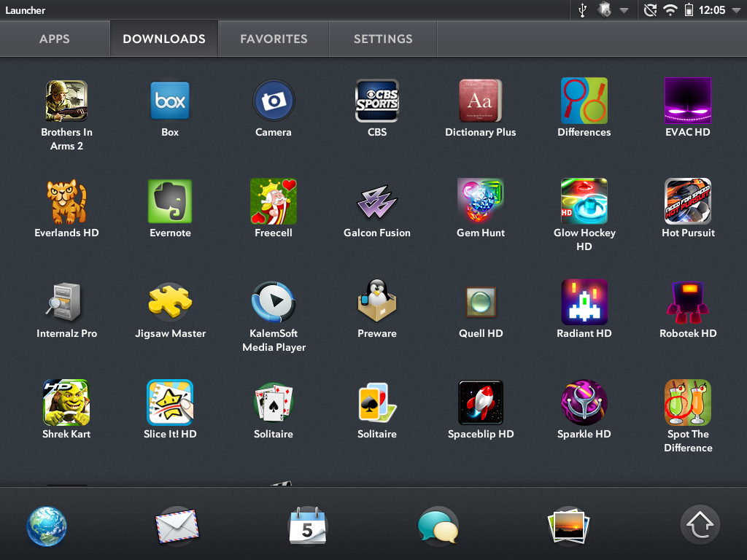Image resolution: width=747 pixels, height=560 pixels.
Task: Open Shrek Kart
Action: [x=66, y=402]
